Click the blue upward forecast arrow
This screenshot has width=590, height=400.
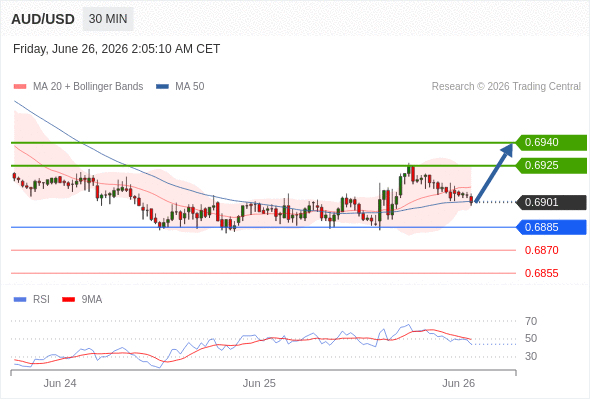point(494,172)
